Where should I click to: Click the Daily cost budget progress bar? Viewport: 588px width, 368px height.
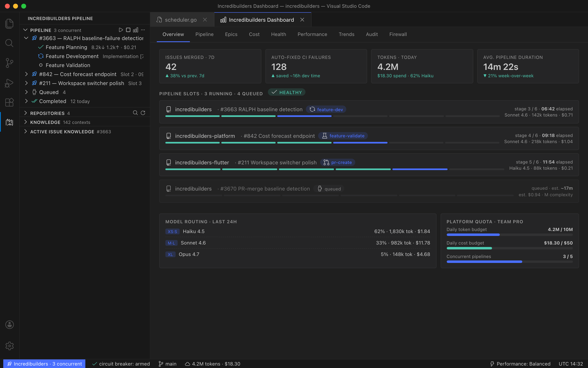point(510,248)
